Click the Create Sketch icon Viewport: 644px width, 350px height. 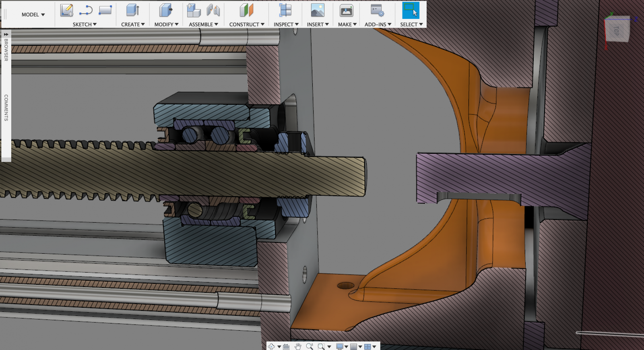(66, 10)
